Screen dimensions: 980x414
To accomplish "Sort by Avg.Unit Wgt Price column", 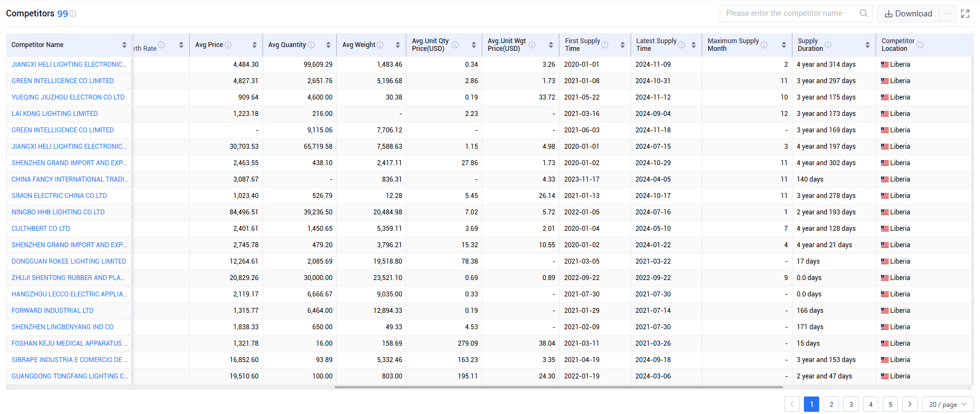I will coord(551,45).
